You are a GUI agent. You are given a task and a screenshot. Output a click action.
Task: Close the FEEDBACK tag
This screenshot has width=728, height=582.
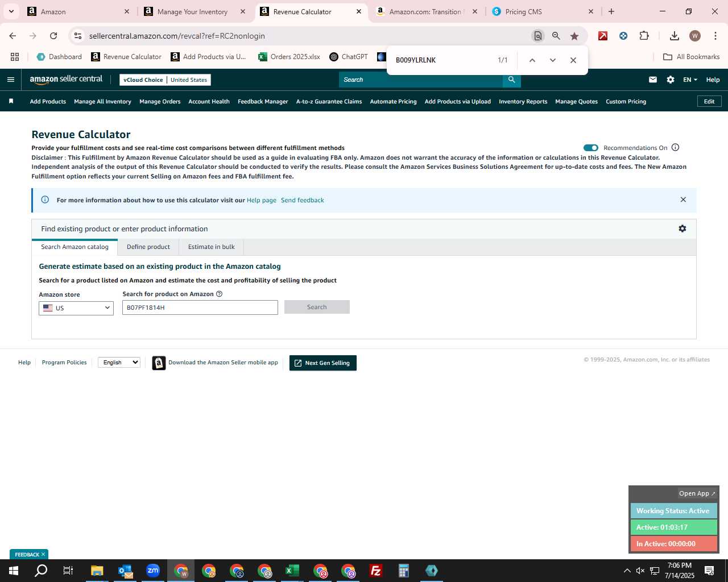pyautogui.click(x=43, y=554)
